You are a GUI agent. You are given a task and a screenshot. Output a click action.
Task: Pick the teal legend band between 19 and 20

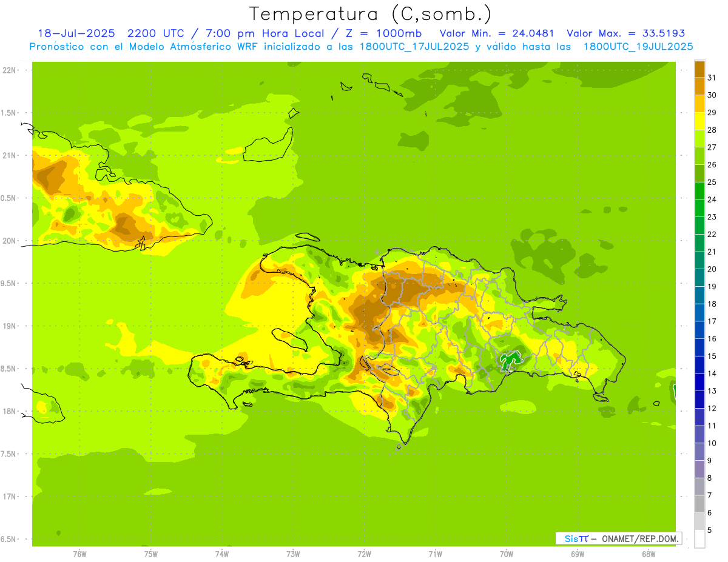(699, 278)
